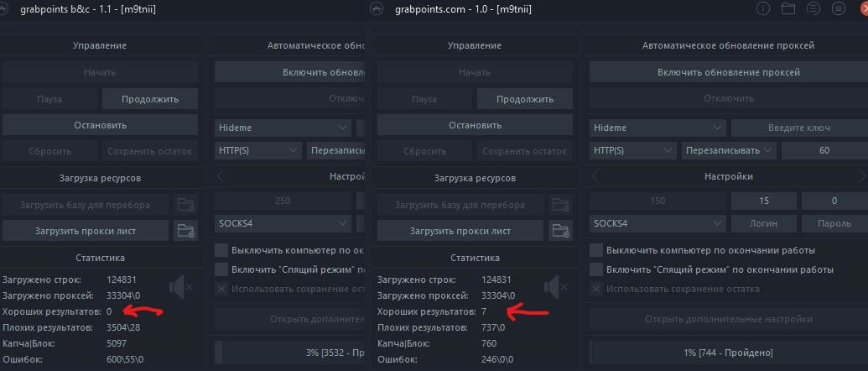Click Логин field in grabpoints.com
Image resolution: width=868 pixels, height=371 pixels.
click(764, 224)
